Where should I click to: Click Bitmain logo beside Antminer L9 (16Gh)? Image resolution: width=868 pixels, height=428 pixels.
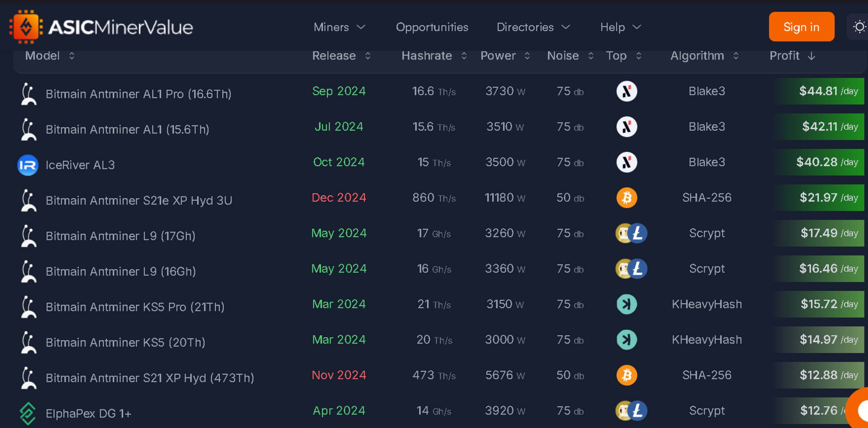[x=28, y=271]
